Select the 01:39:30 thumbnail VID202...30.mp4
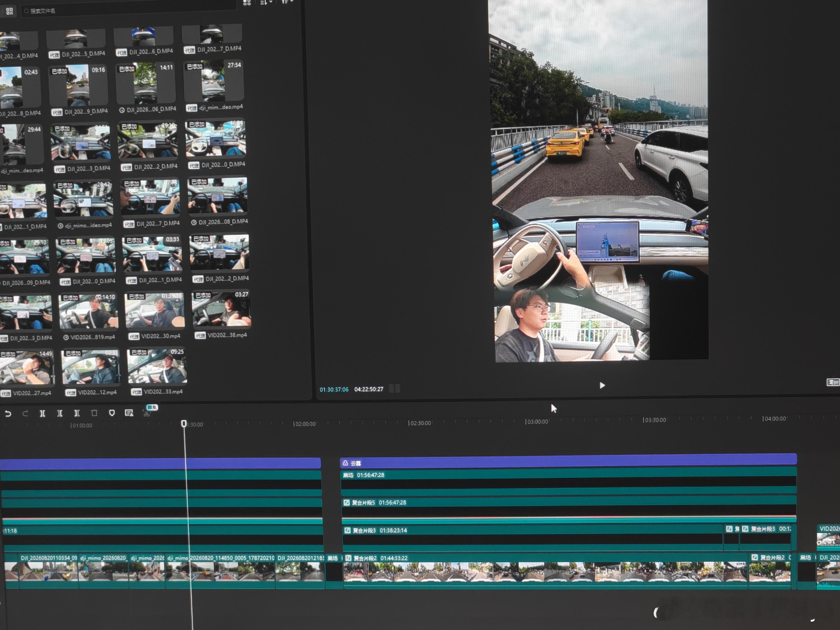Screen dimensions: 840x630 (x=155, y=310)
